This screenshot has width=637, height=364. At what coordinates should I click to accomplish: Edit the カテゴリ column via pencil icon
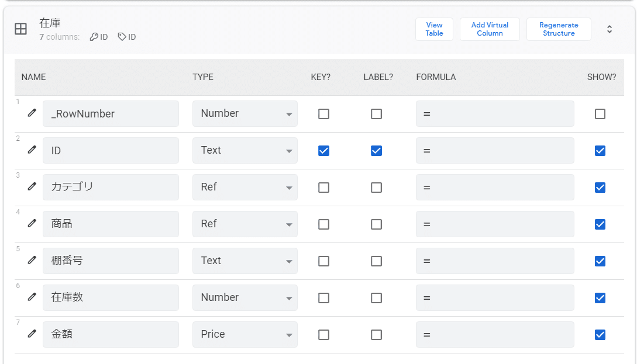coord(32,187)
